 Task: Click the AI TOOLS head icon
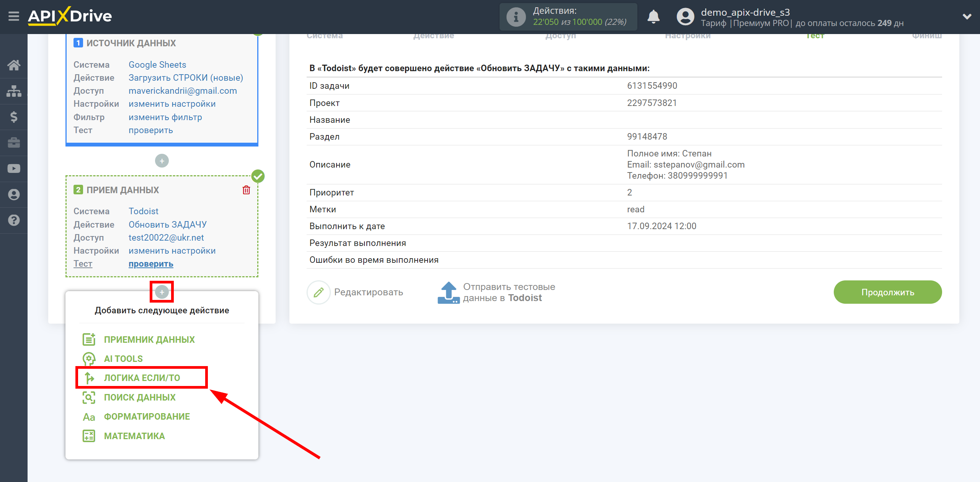tap(89, 359)
